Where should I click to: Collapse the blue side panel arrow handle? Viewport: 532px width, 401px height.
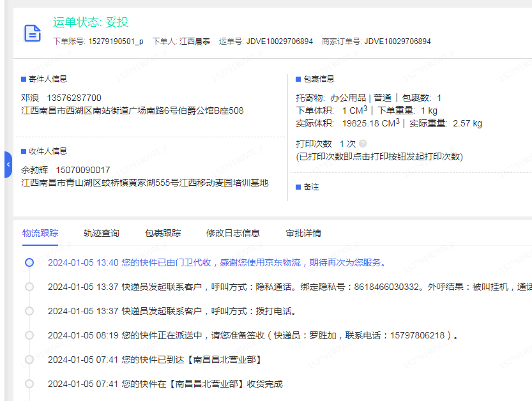(x=8, y=165)
